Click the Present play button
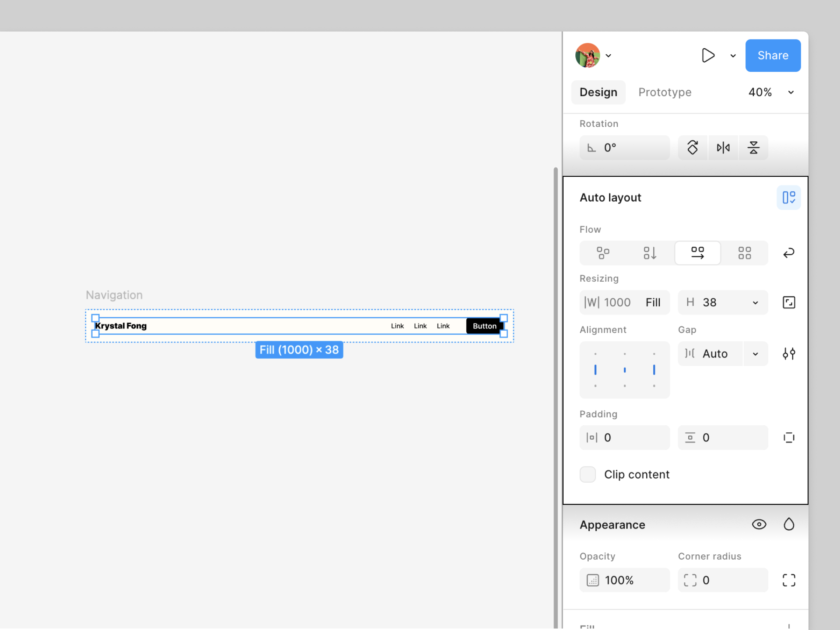Viewport: 840px width, 630px height. coord(708,56)
